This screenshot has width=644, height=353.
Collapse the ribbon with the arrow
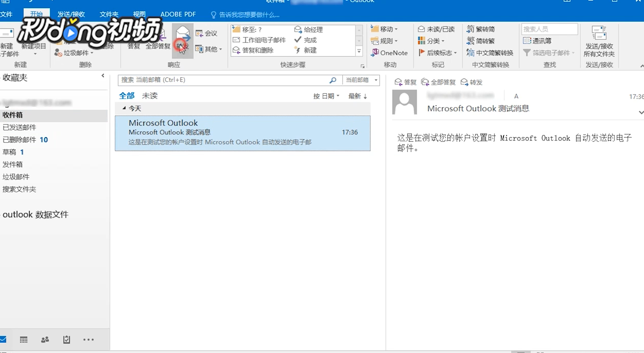(x=641, y=66)
